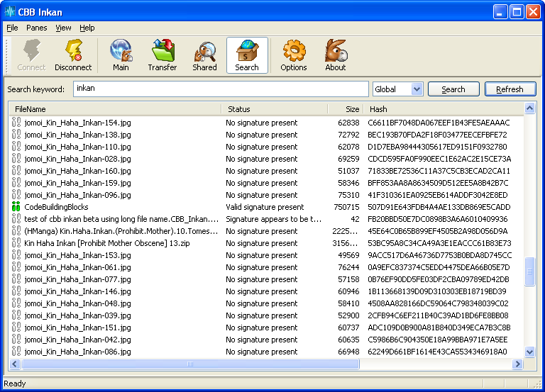Click Signature appears to be t... status
Screen dimensions: 545x392
(x=273, y=219)
